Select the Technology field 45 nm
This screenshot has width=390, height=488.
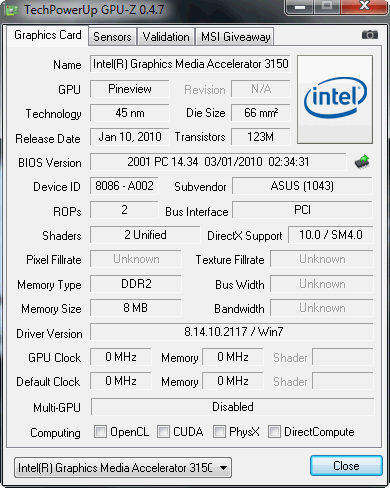click(130, 113)
